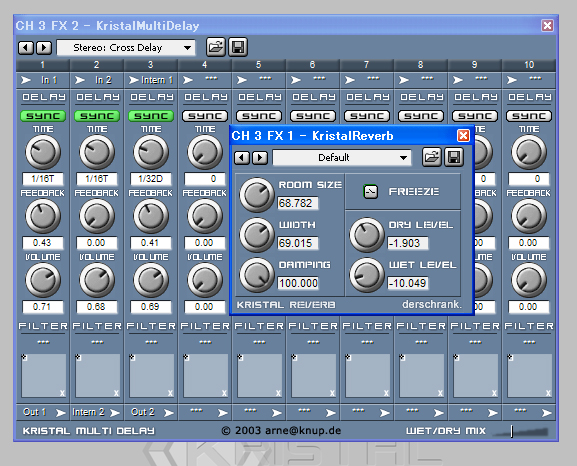Save the KristalReverb preset
Viewport: 577px width, 466px height.
tap(454, 158)
